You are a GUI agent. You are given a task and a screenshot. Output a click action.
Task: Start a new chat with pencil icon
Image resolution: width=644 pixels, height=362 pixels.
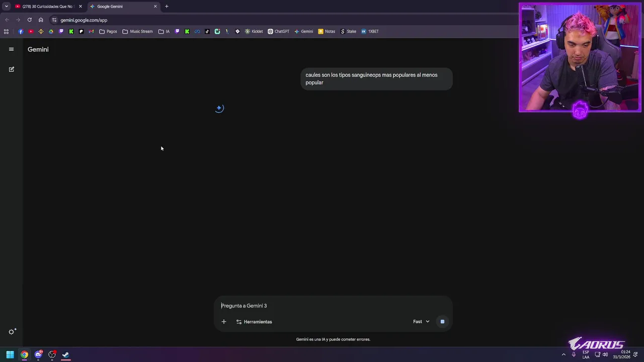11,69
